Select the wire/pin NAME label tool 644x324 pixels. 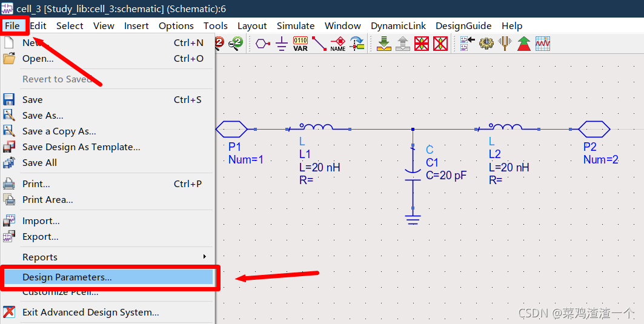click(x=338, y=44)
